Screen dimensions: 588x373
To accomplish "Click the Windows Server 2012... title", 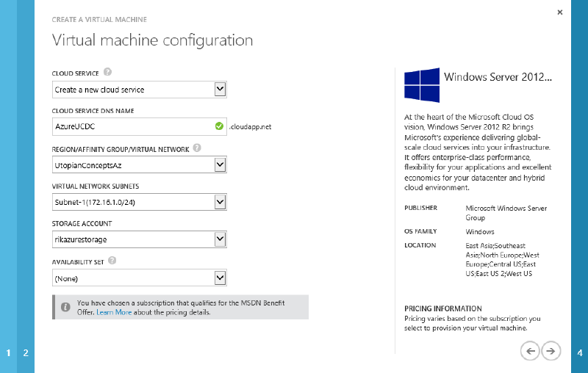I will (x=498, y=77).
